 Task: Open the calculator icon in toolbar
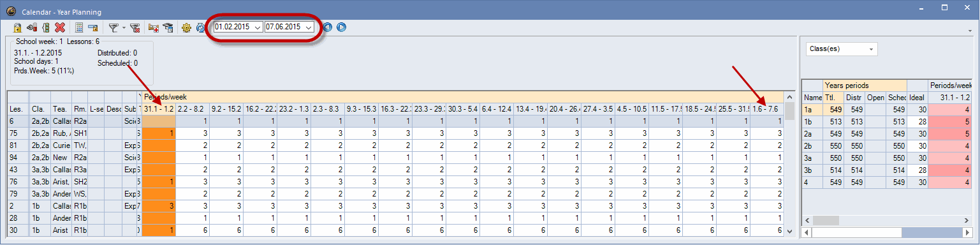pyautogui.click(x=80, y=27)
